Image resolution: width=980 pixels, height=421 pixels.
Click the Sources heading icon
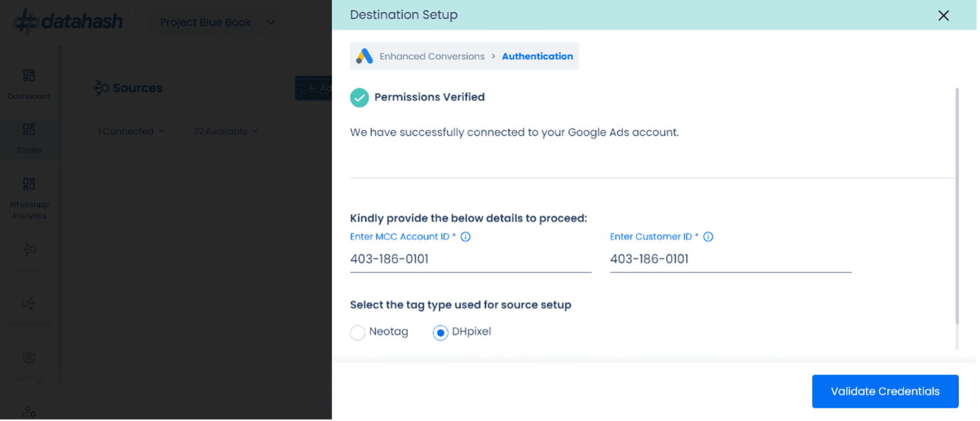[x=102, y=88]
